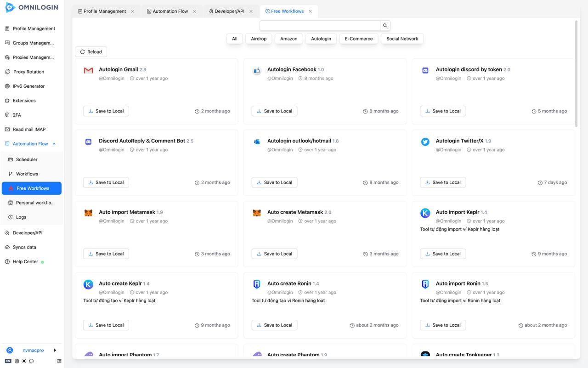
Task: Switch to the Automation Flow tab
Action: tap(167, 11)
